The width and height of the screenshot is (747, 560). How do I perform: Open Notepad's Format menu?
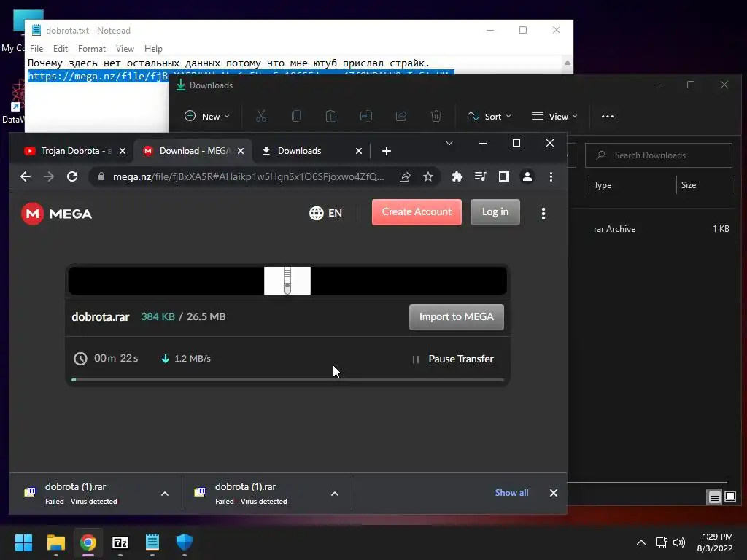pyautogui.click(x=91, y=49)
